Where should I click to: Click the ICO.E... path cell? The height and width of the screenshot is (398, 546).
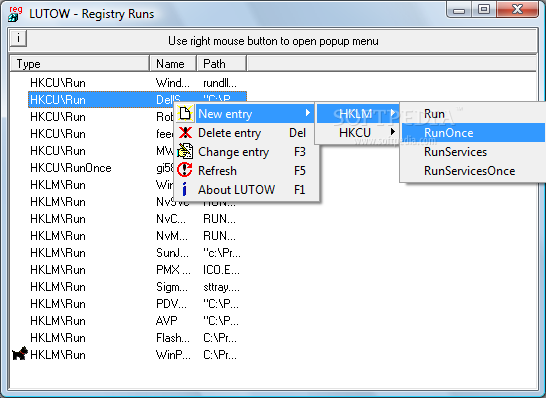point(221,270)
